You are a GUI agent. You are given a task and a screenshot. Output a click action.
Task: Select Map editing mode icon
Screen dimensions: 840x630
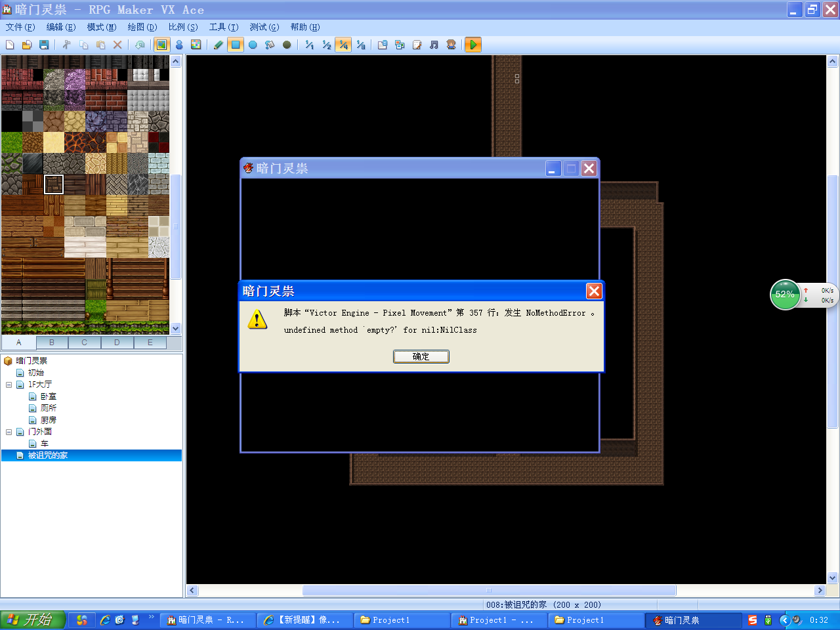coord(161,45)
